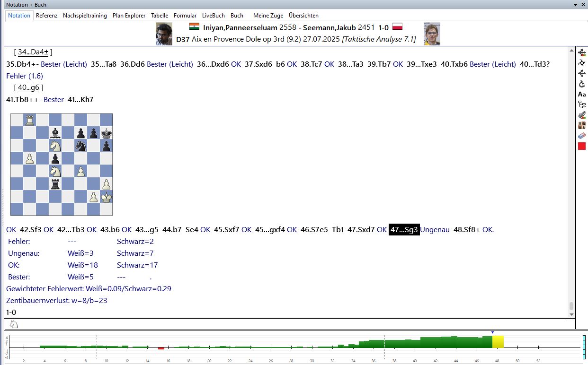The image size is (588, 365).
Task: Click the Aa font size icon
Action: click(x=582, y=94)
